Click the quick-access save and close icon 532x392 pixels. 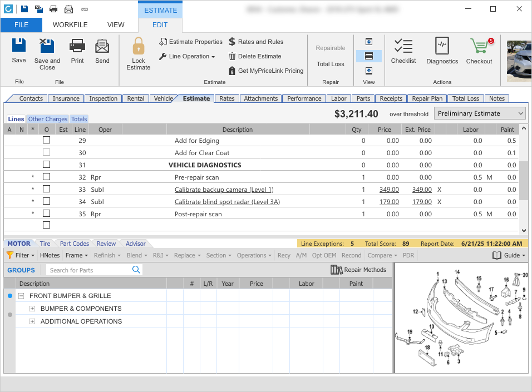coord(39,9)
